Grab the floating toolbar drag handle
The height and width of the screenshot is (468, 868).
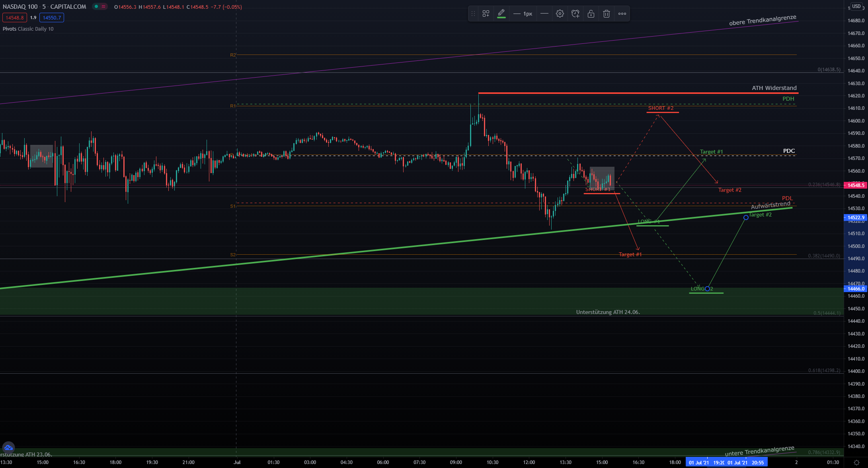pos(473,14)
